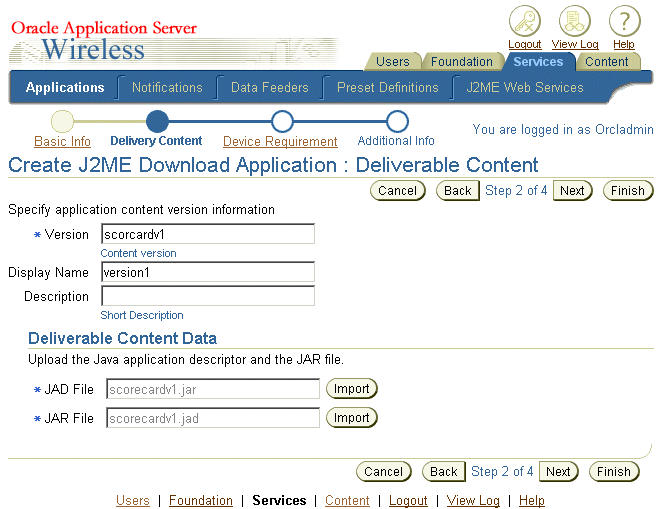This screenshot has width=663, height=509.
Task: Click the Delivery Content step circle
Action: [x=157, y=121]
